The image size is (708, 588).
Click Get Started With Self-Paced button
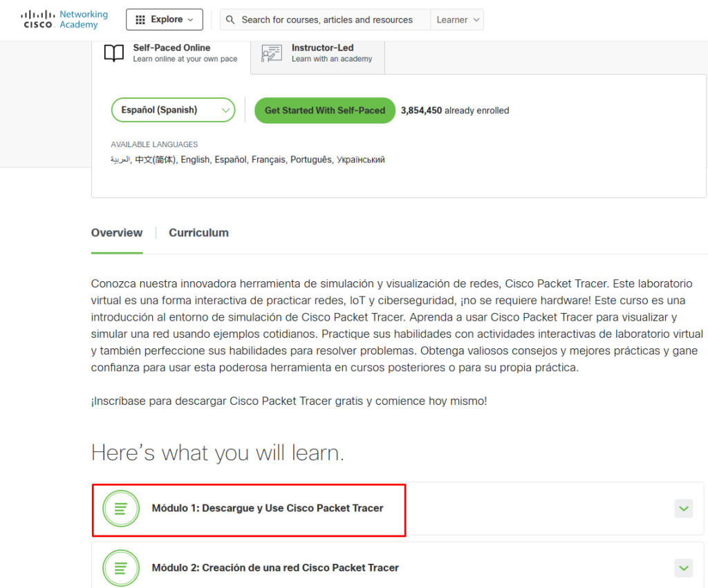(324, 111)
